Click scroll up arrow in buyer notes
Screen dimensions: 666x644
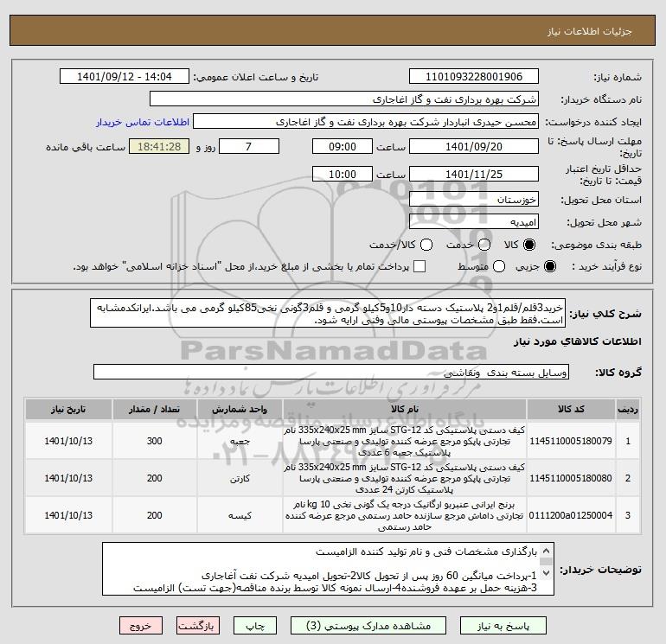click(547, 551)
